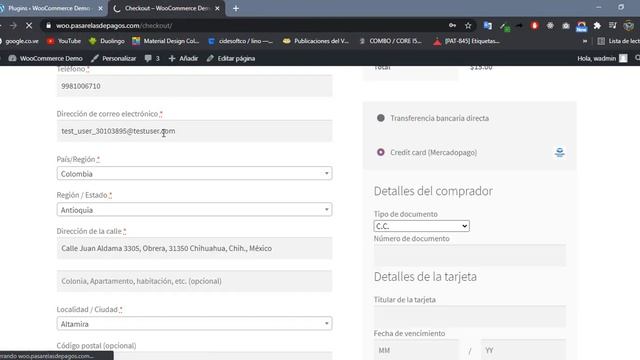Go forward in browser history
Image resolution: width=640 pixels, height=360 pixels.
[x=13, y=26]
